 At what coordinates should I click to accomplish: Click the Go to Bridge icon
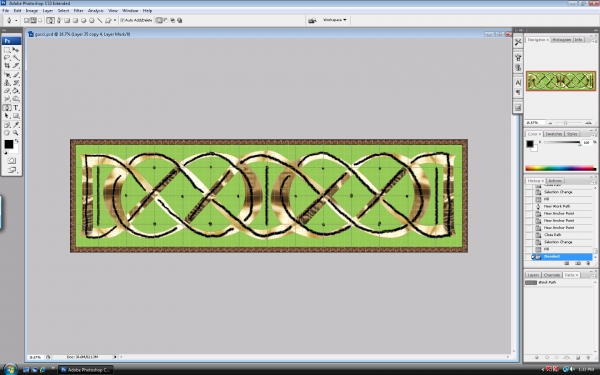(x=312, y=20)
